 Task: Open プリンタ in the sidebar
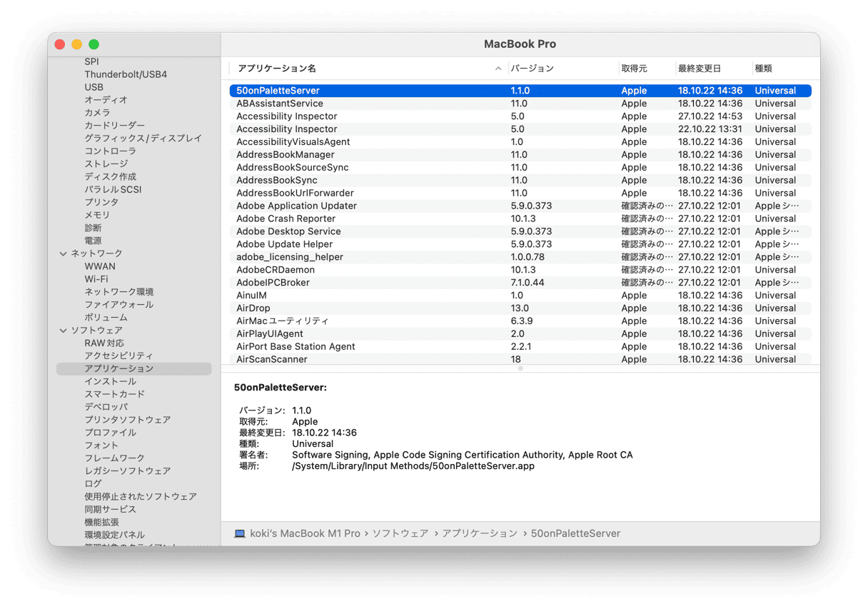(x=101, y=203)
